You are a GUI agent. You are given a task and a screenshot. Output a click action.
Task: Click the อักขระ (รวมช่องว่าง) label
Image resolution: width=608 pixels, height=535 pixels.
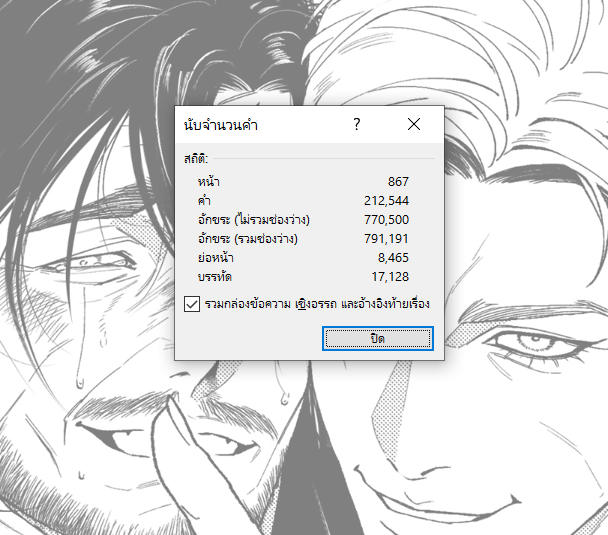(x=248, y=239)
